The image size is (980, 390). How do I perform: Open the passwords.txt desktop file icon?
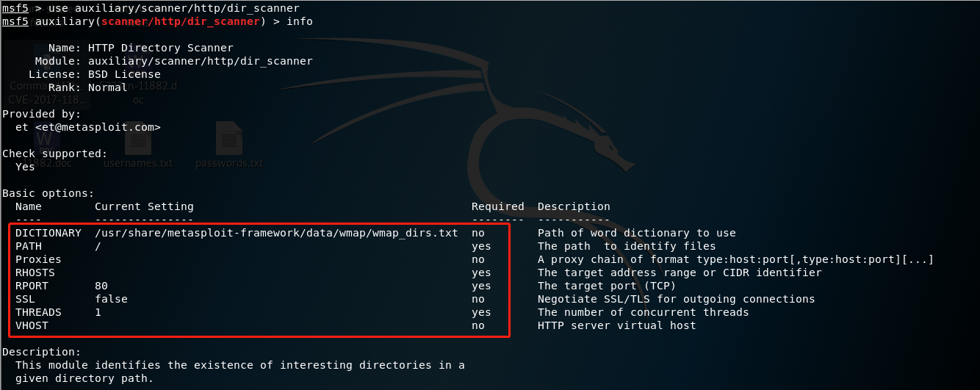click(x=228, y=139)
